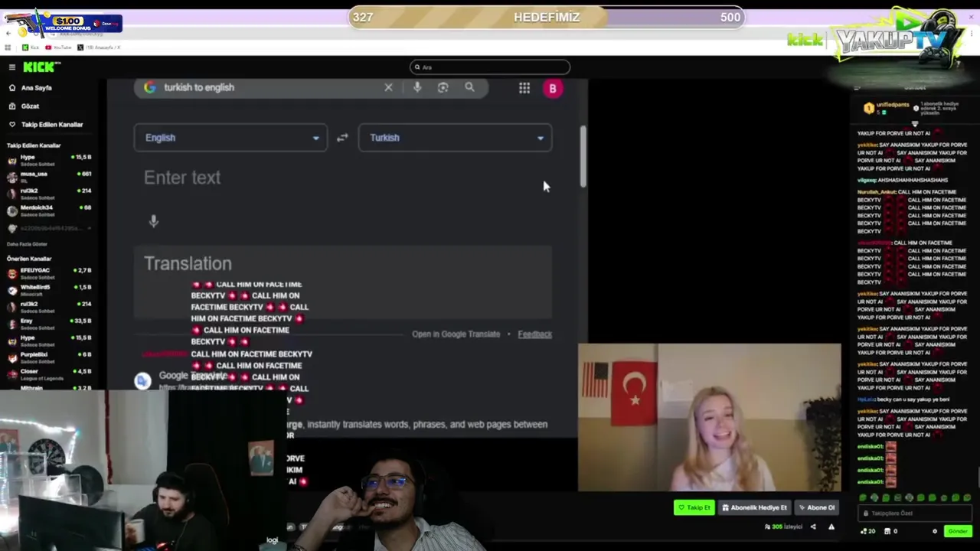Select musa_usa followed channel
The image size is (980, 551).
click(x=49, y=176)
